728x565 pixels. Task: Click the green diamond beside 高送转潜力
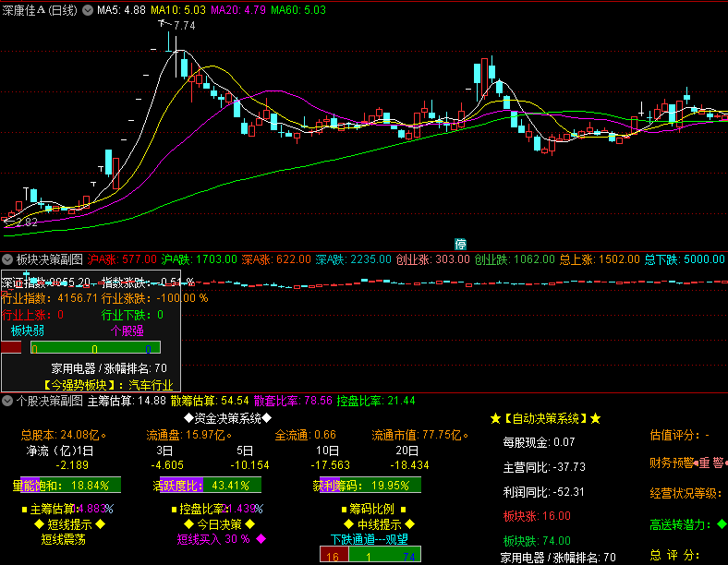point(722,524)
